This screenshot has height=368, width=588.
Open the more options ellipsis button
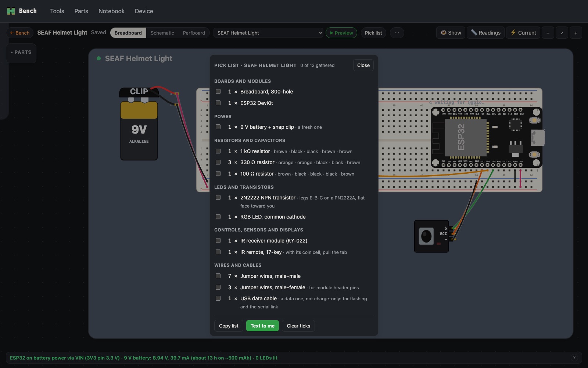tap(397, 33)
